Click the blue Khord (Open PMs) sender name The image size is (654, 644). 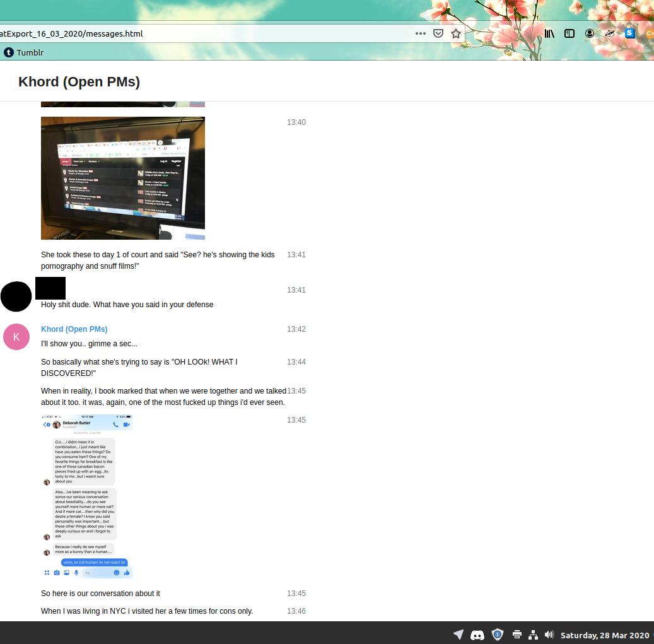point(74,329)
